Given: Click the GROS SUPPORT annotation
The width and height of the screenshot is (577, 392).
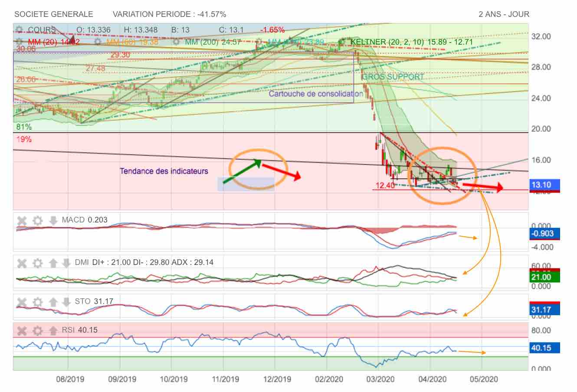Looking at the screenshot, I should [x=393, y=77].
